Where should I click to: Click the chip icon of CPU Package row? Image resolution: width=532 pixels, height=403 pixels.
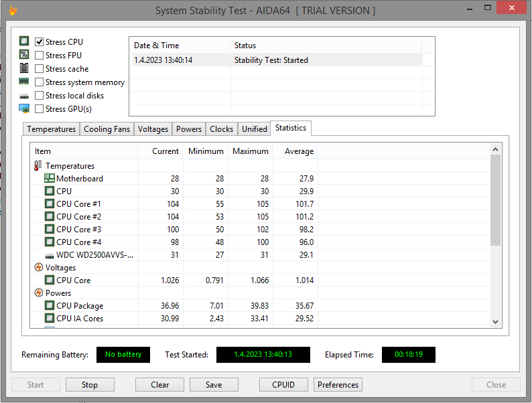click(50, 305)
